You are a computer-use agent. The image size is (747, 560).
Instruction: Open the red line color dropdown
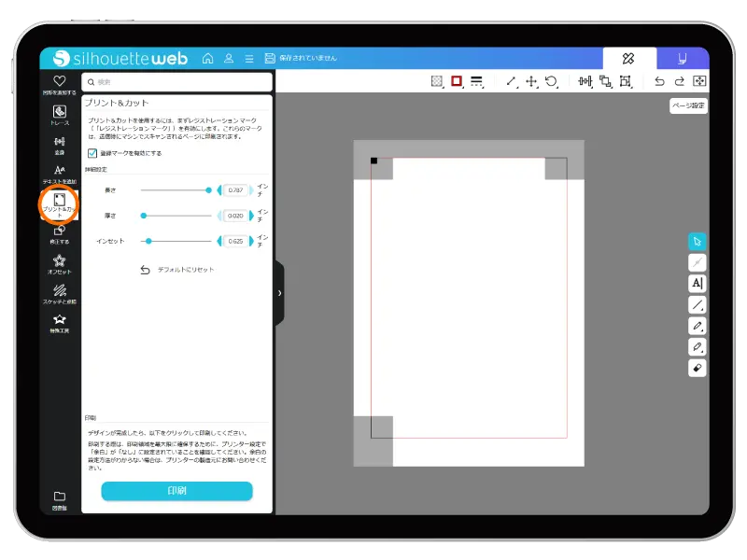coord(457,82)
